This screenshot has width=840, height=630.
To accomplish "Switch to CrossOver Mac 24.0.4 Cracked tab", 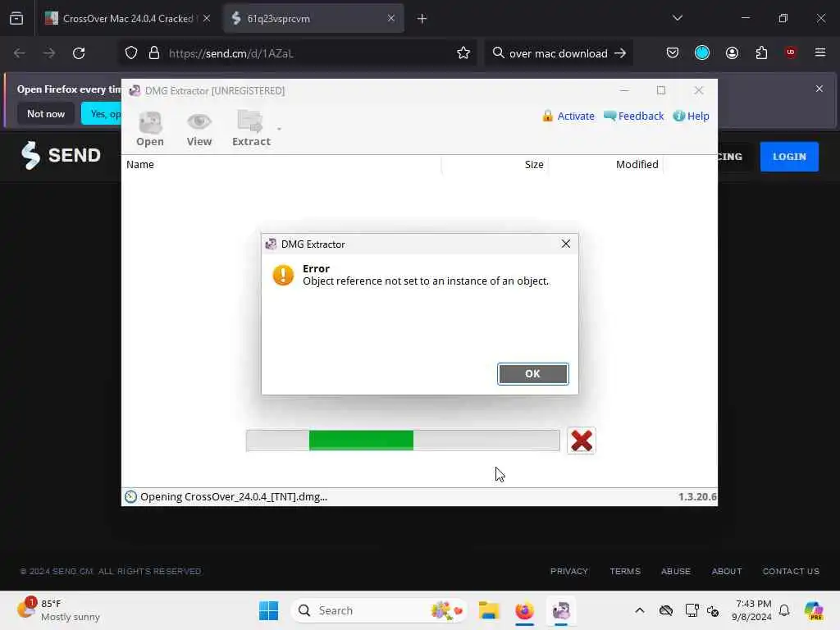I will [x=127, y=19].
